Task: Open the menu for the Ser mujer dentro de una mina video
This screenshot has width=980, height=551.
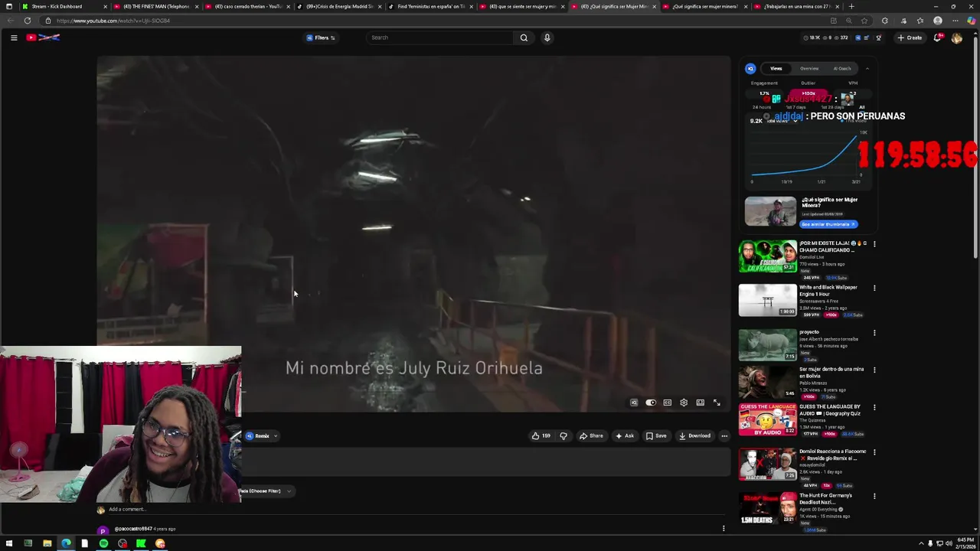Action: tap(874, 370)
